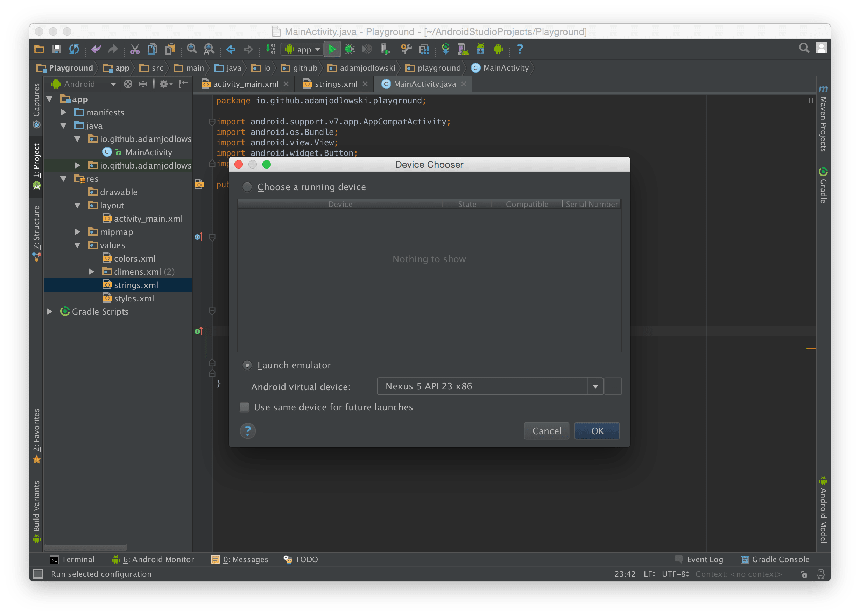The width and height of the screenshot is (860, 616).
Task: Click the Redo arrow icon
Action: [113, 49]
